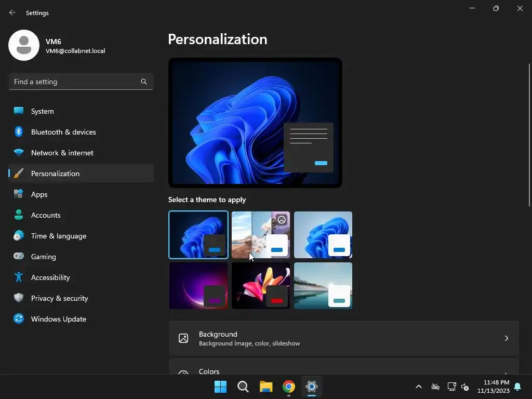Launch Google Chrome from taskbar

289,387
